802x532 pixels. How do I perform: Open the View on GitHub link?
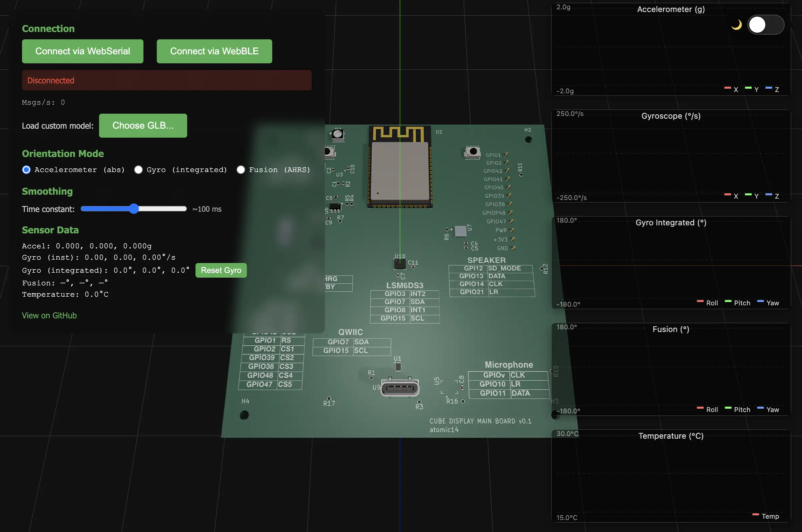[x=49, y=315]
